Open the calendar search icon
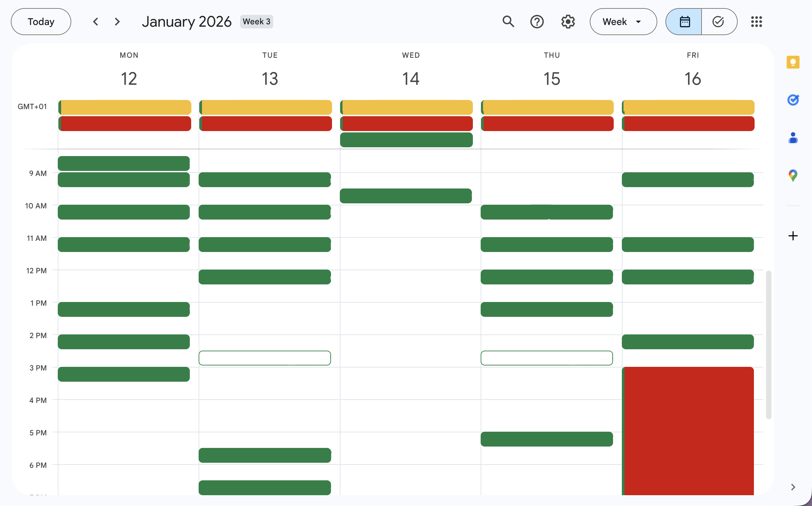The width and height of the screenshot is (812, 506). (x=508, y=22)
